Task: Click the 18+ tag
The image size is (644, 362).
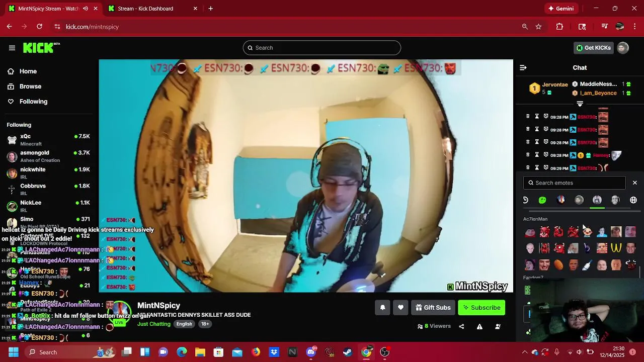Action: [x=205, y=324]
